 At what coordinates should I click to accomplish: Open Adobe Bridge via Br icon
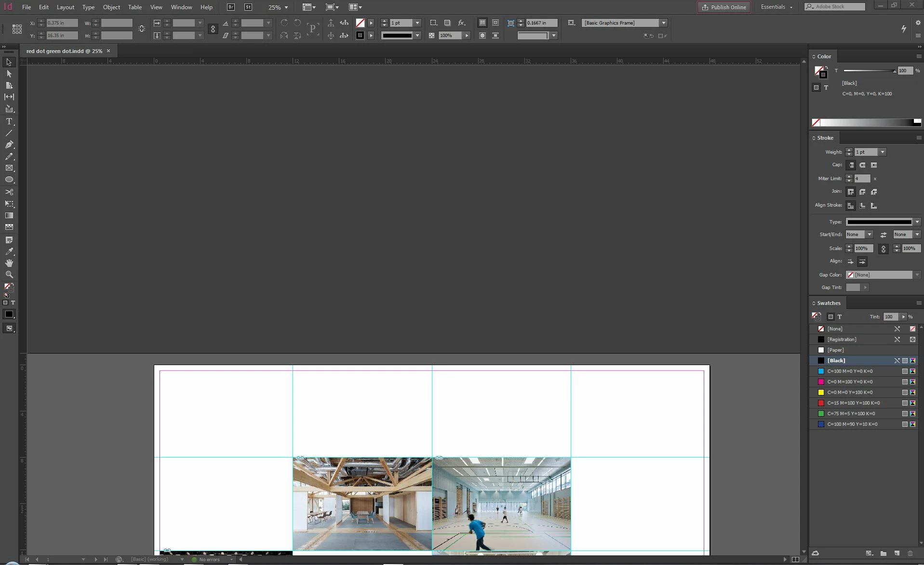[x=231, y=7]
